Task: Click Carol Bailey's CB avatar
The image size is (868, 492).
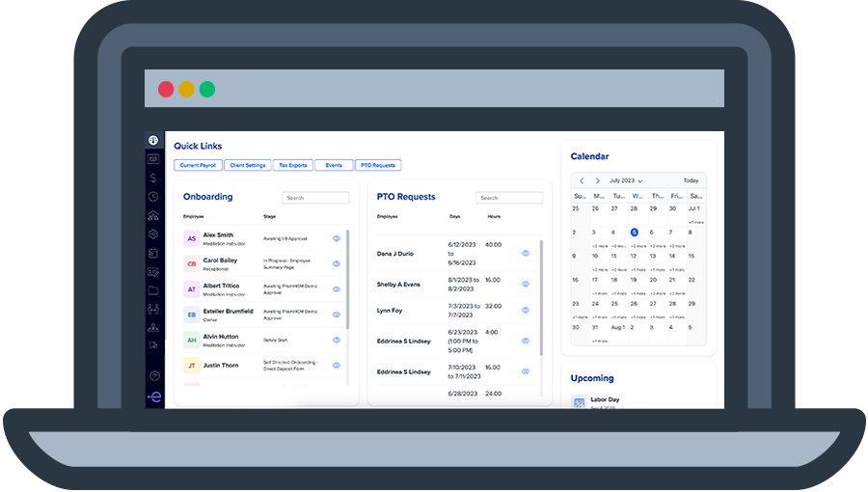Action: tap(192, 264)
